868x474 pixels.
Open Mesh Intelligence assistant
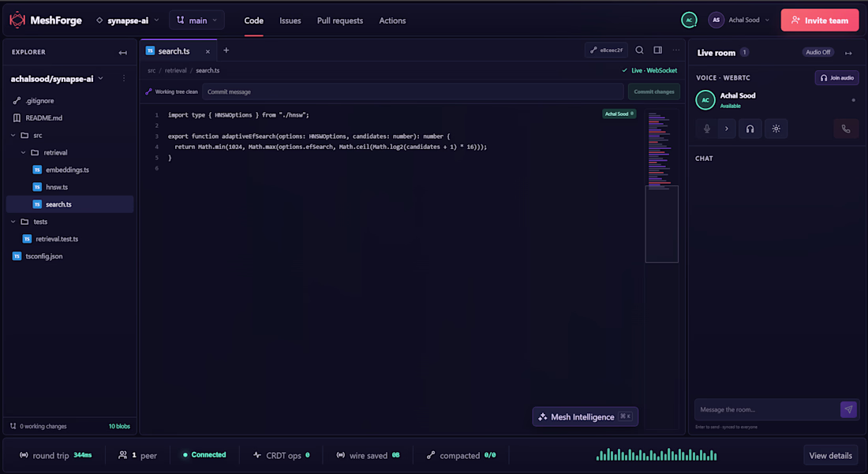pos(586,417)
